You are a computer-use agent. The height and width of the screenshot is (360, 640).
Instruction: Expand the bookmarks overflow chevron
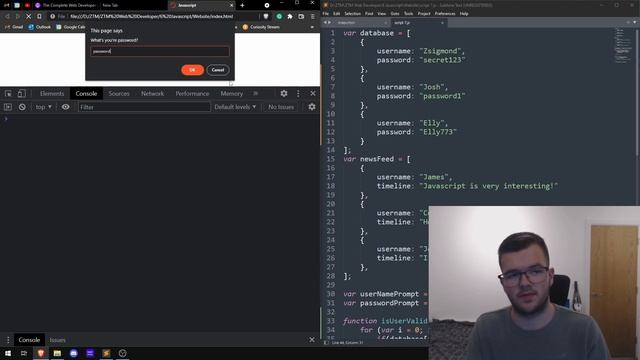[x=312, y=27]
